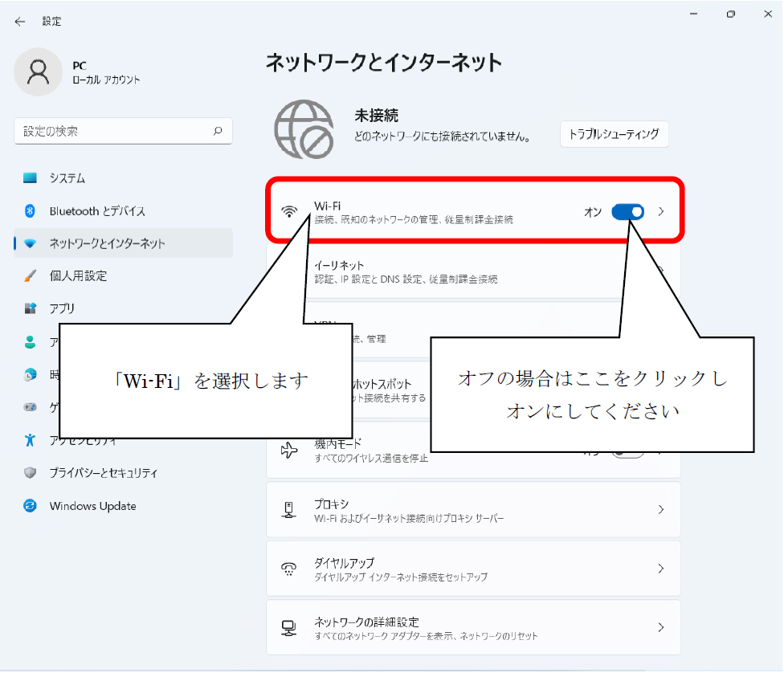The height and width of the screenshot is (673, 784).
Task: Click the search magnifier icon
Action: [x=217, y=131]
